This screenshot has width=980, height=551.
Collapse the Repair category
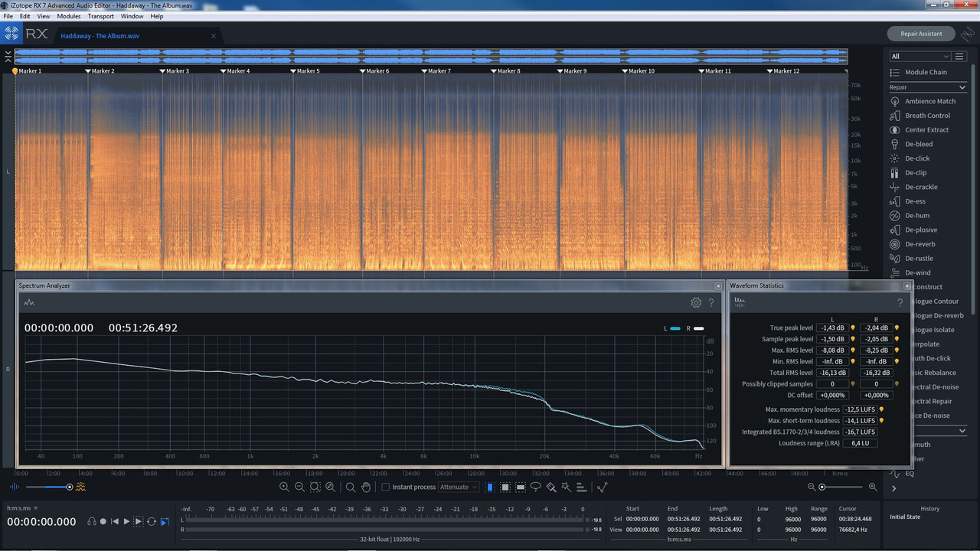[x=962, y=87]
